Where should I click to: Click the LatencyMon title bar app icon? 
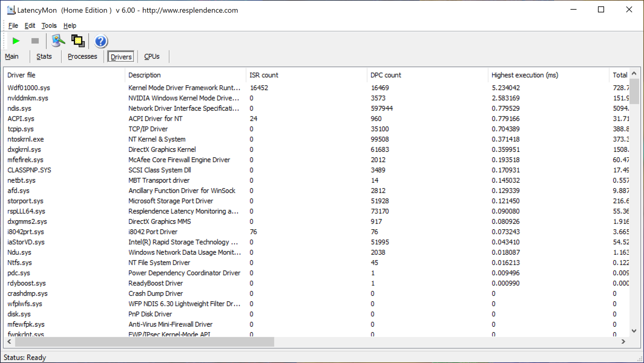(x=11, y=10)
